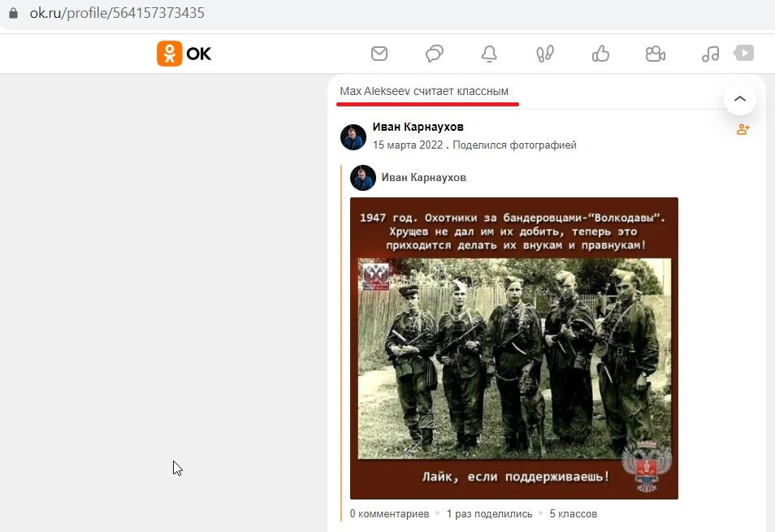Open the Notifications bell icon
This screenshot has width=775, height=532.
tap(489, 54)
